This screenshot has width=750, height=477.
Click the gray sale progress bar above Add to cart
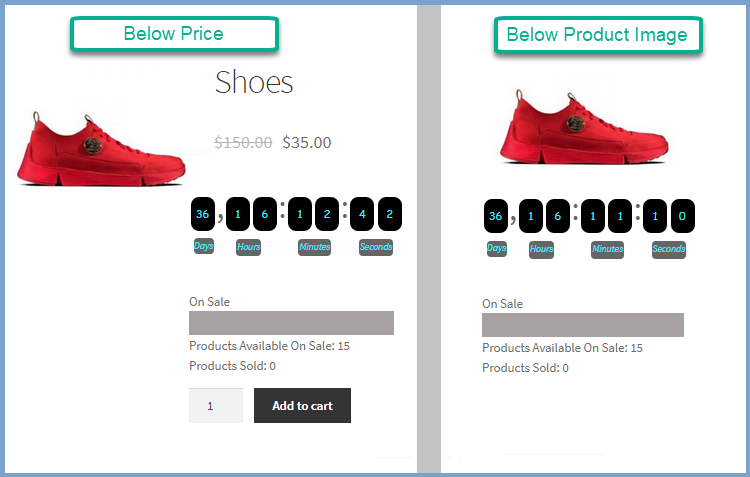click(291, 323)
